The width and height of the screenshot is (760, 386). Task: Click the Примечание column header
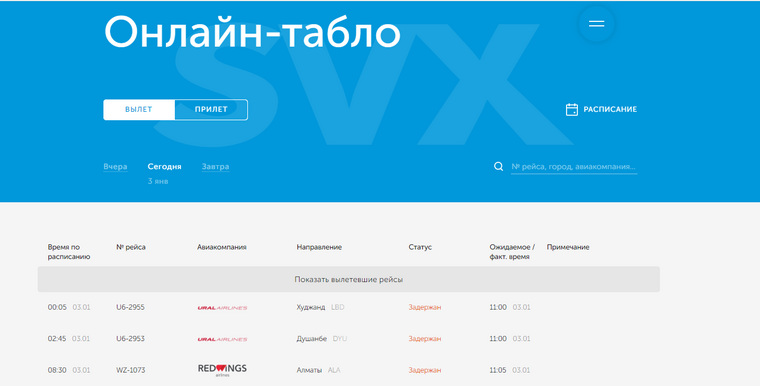(568, 247)
